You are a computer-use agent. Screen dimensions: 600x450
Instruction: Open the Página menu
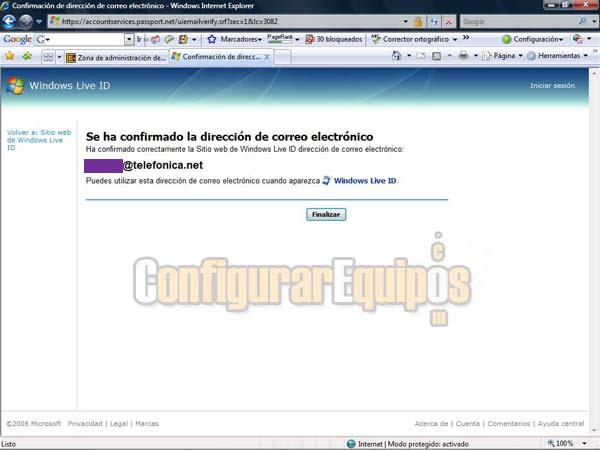point(502,56)
